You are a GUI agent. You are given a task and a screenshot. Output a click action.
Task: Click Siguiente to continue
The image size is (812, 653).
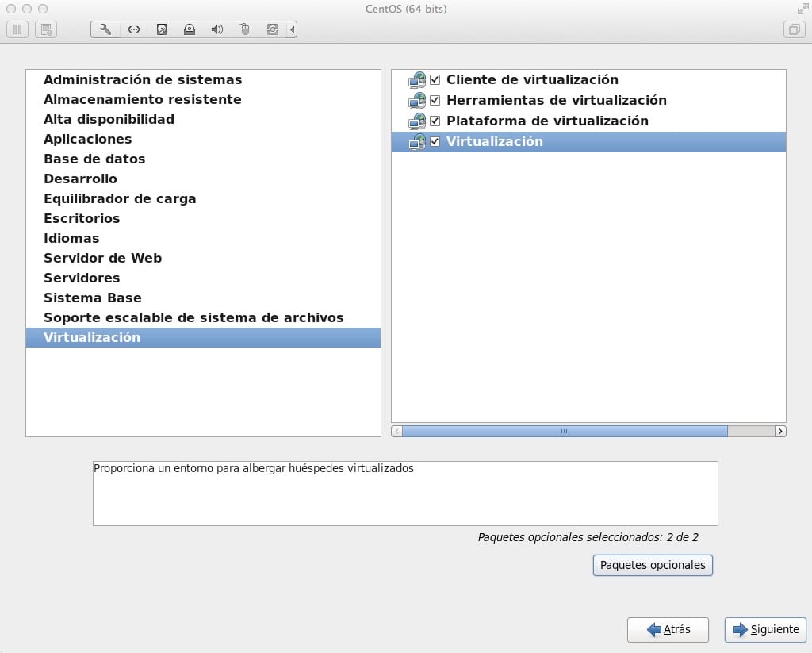pyautogui.click(x=765, y=629)
